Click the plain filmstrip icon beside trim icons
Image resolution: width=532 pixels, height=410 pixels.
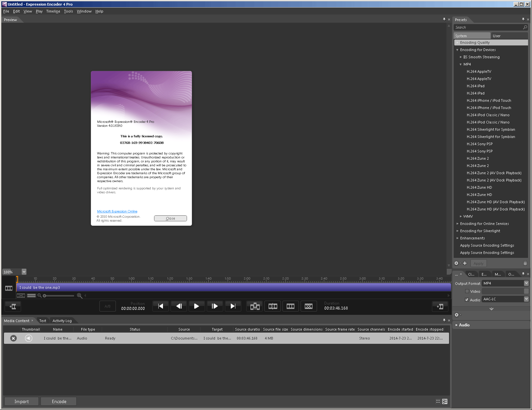tap(290, 306)
